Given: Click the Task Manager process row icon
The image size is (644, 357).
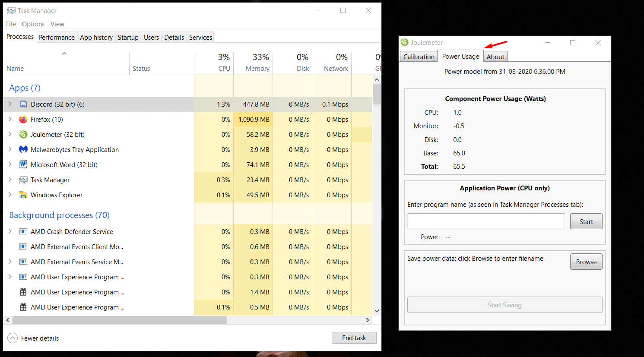Looking at the screenshot, I should tap(23, 180).
